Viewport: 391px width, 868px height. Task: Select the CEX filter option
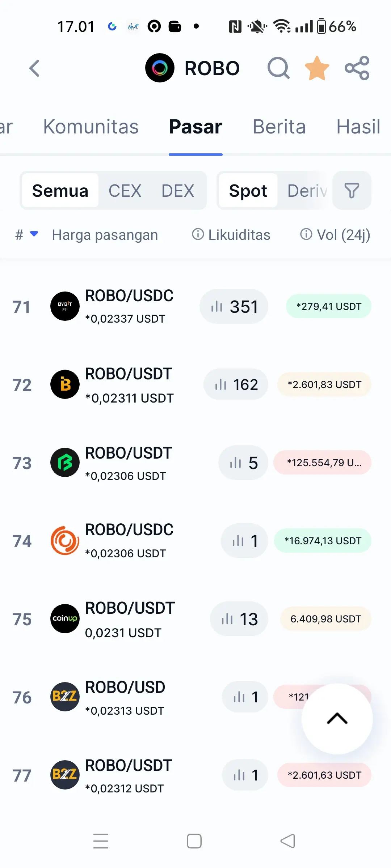(125, 191)
